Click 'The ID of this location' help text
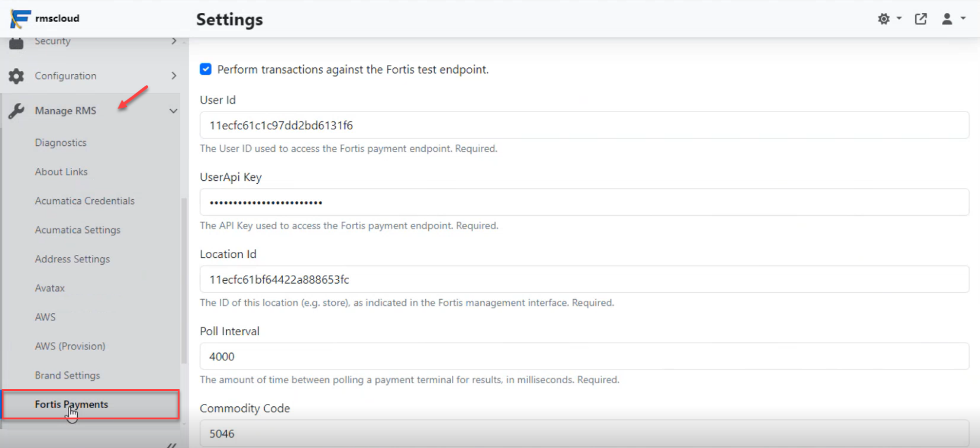This screenshot has width=980, height=448. click(x=407, y=303)
